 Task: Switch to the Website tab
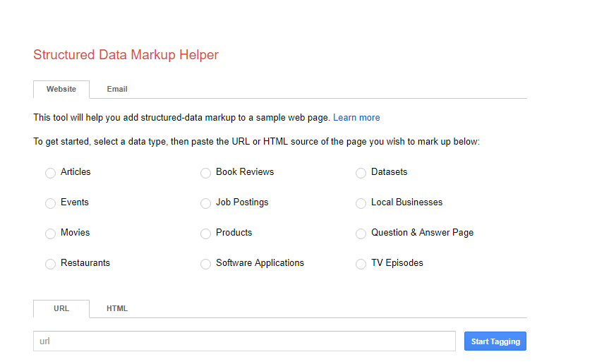(x=61, y=89)
